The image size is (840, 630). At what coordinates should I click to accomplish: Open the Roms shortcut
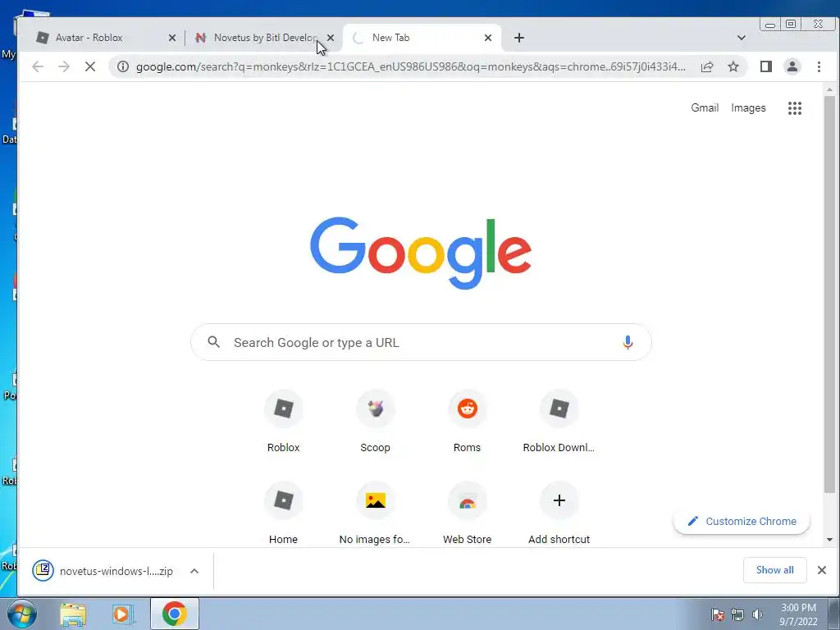(467, 422)
